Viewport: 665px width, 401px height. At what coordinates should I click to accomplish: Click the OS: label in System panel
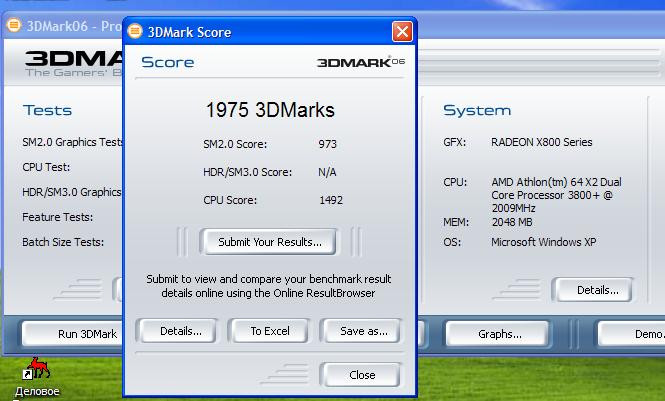[x=452, y=242]
